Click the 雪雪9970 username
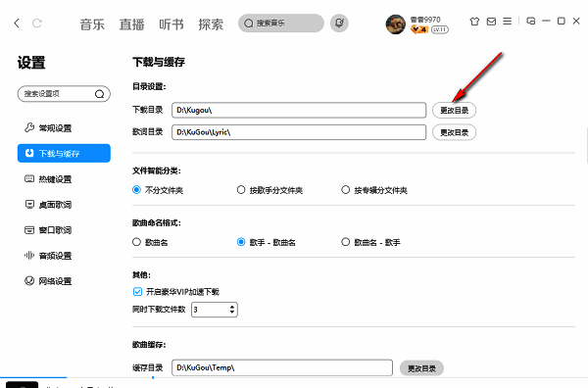Viewport: 588px width, 388px height. click(x=425, y=20)
